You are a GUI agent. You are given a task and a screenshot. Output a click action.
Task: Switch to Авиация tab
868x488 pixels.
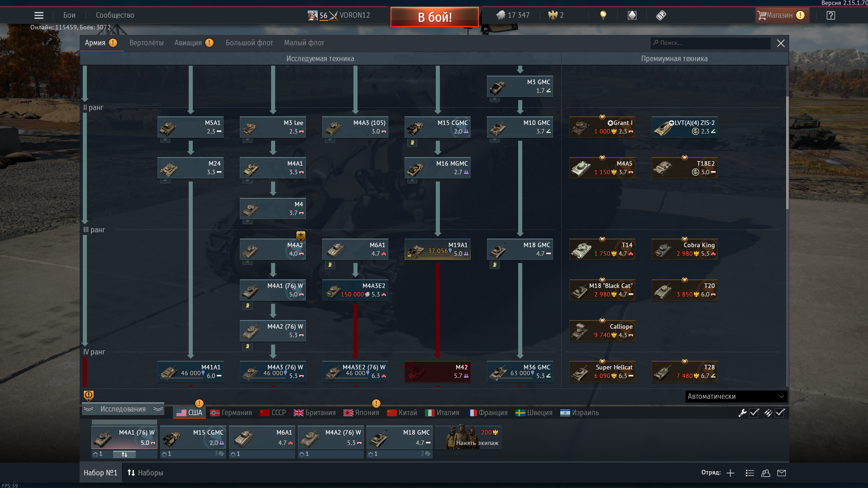(194, 43)
